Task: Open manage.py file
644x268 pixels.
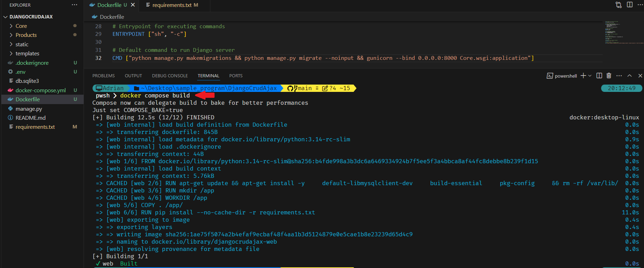Action: tap(29, 109)
